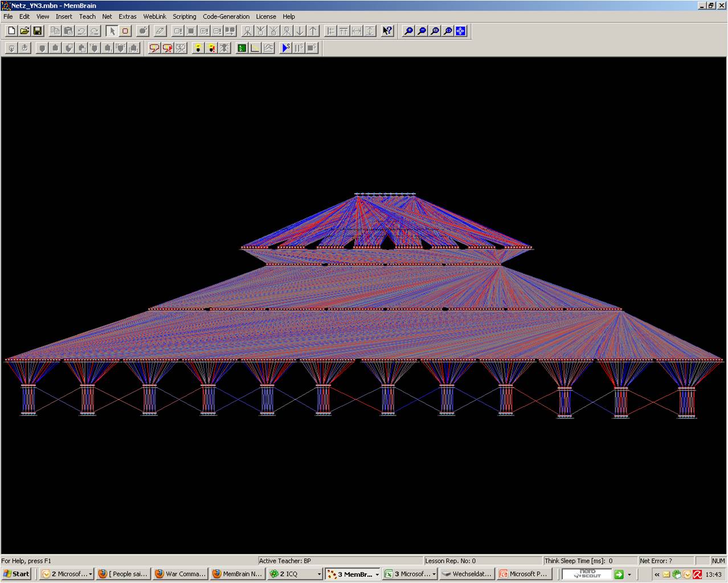
Task: Click the Open file folder icon
Action: coord(24,31)
